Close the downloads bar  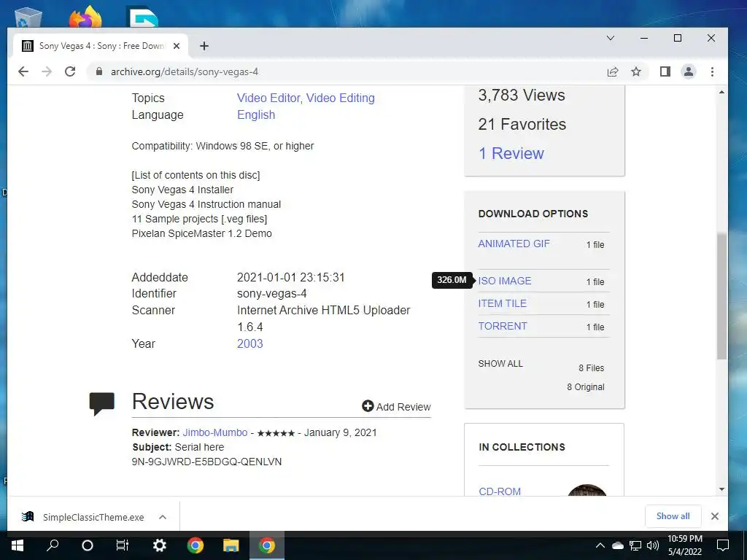pos(715,516)
